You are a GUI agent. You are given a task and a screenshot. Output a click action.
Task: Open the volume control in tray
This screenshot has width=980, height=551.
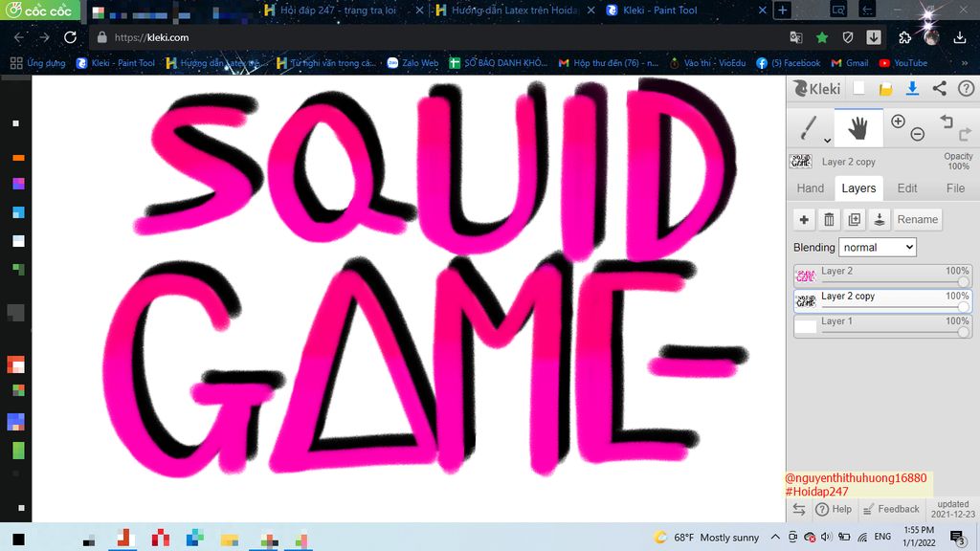(x=826, y=537)
